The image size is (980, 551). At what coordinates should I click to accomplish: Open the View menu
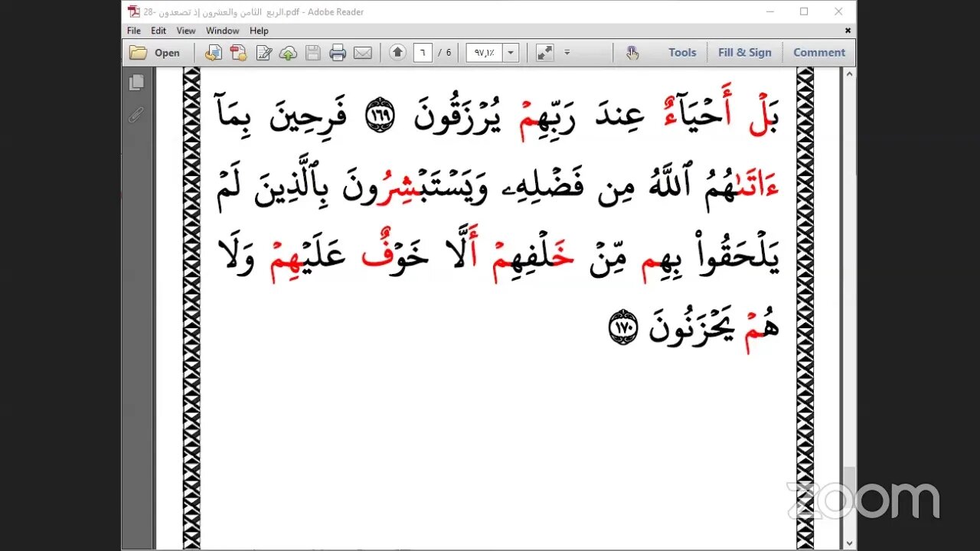coord(186,31)
